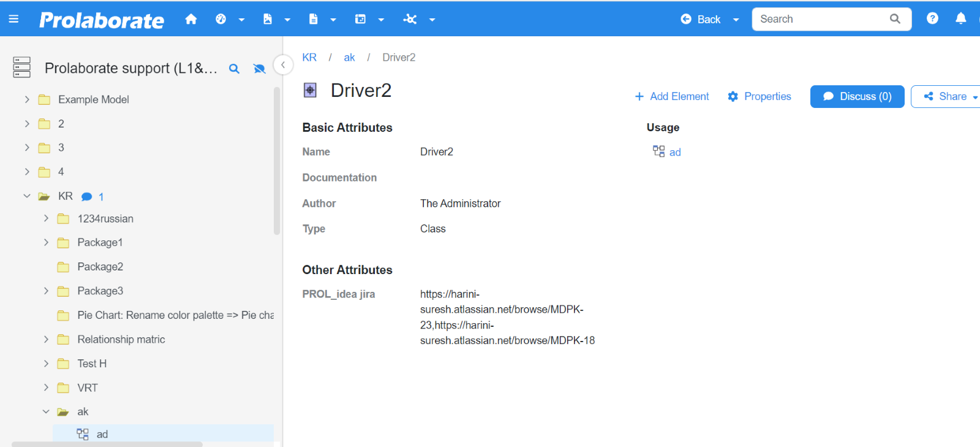Collapse the ak folder chevron

pyautogui.click(x=46, y=411)
